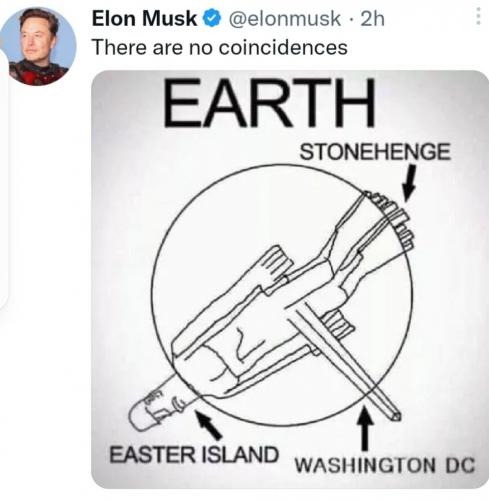Click the arrow pointing down from STONEHENGE
The width and height of the screenshot is (489, 500).
click(410, 184)
